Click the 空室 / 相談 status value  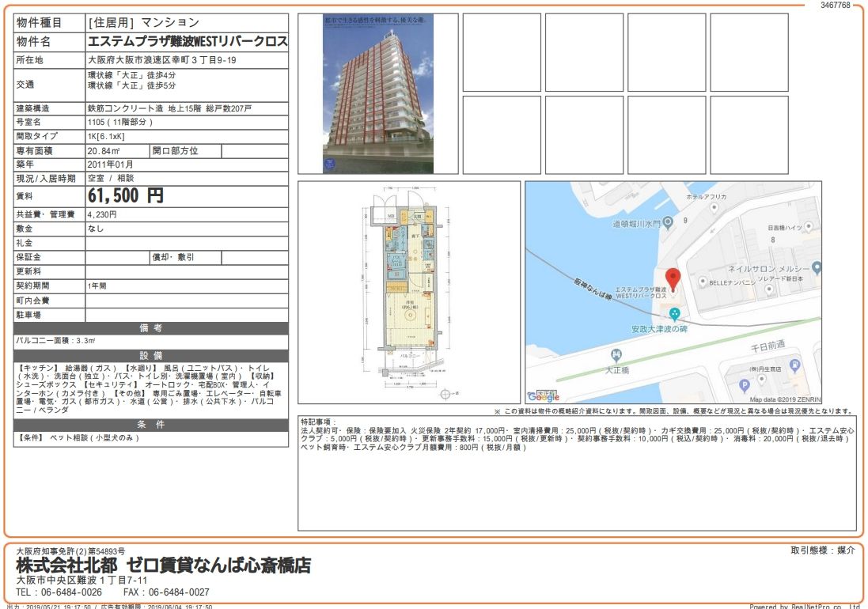[111, 178]
